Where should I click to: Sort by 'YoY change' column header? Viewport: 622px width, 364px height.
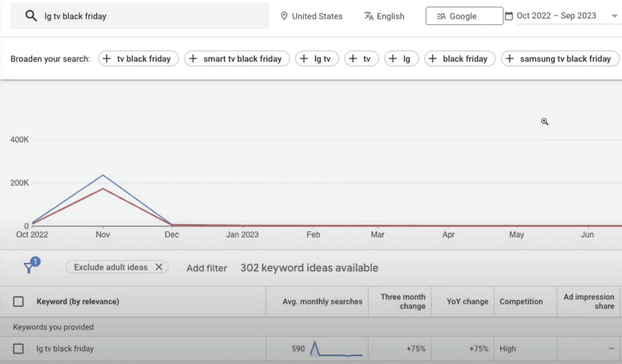pos(467,302)
